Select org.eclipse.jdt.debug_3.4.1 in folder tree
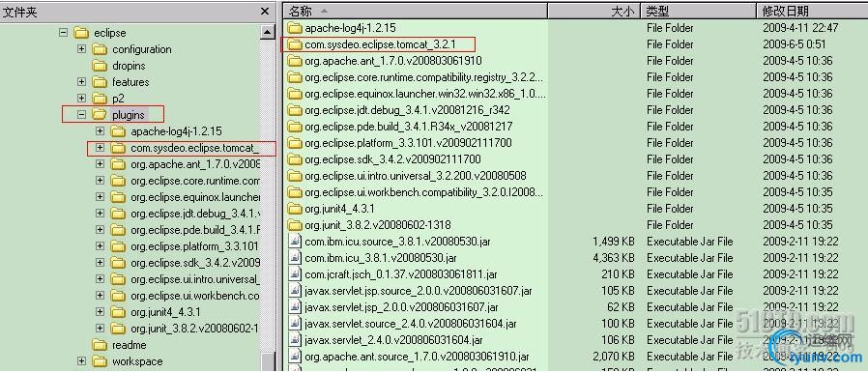The image size is (868, 373). point(195,214)
